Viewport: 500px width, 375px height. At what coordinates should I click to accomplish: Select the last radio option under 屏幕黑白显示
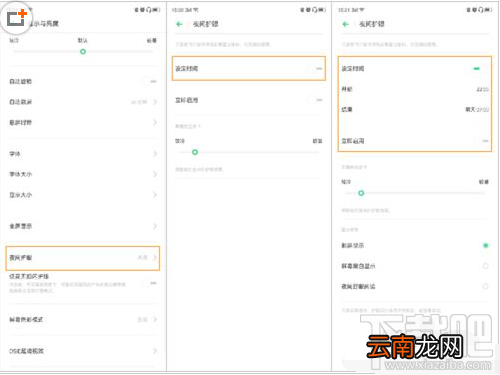[x=485, y=286]
